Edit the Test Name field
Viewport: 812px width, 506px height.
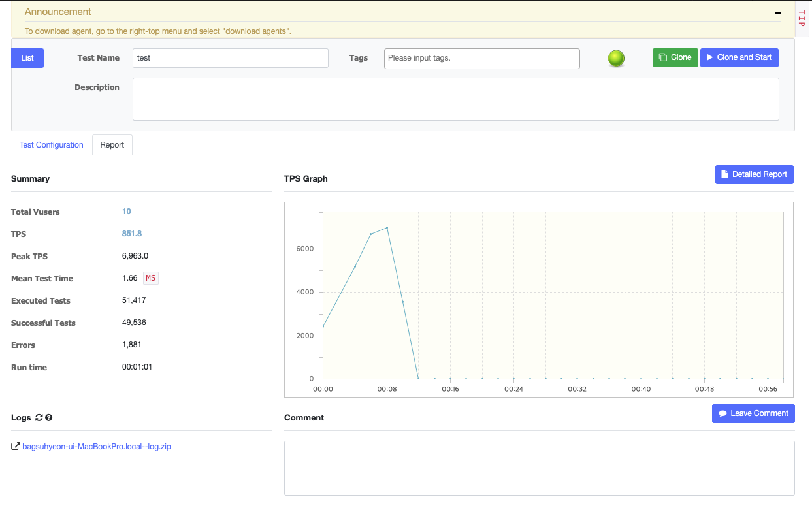pos(231,58)
